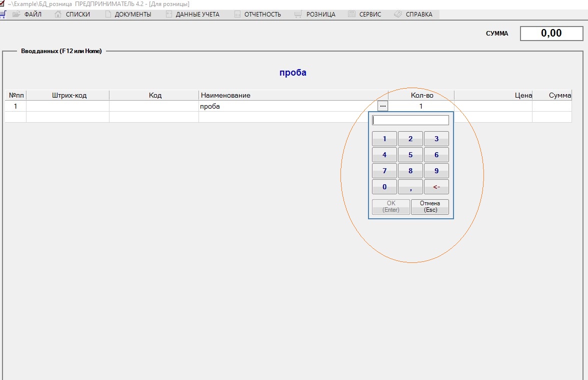The height and width of the screenshot is (380, 588).
Task: Click the cart icon left of ФАЙЛ
Action: [3, 15]
